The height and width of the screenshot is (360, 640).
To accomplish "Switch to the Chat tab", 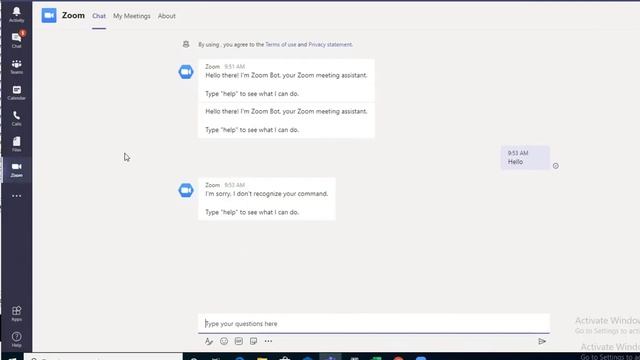I will pyautogui.click(x=99, y=16).
